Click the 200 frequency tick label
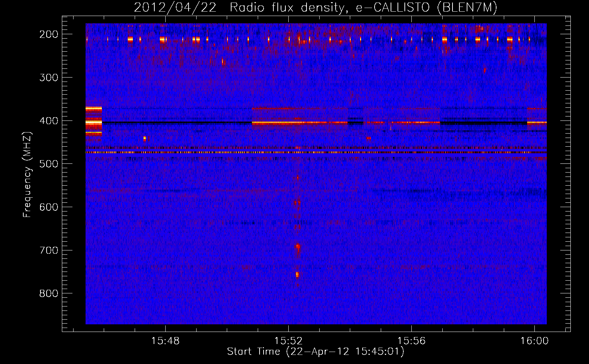The height and width of the screenshot is (364, 589). [49, 34]
